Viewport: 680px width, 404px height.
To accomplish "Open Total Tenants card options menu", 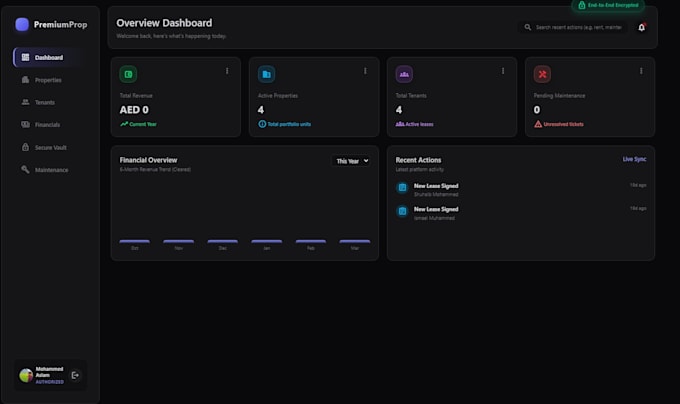I will pos(503,71).
